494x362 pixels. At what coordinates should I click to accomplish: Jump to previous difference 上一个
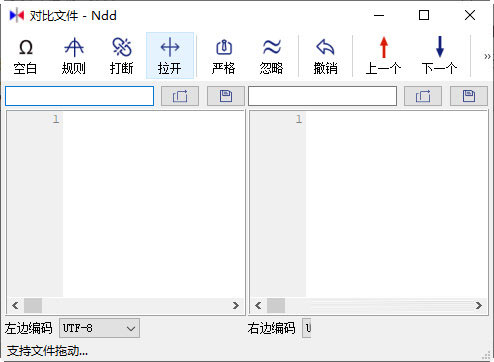coord(383,56)
